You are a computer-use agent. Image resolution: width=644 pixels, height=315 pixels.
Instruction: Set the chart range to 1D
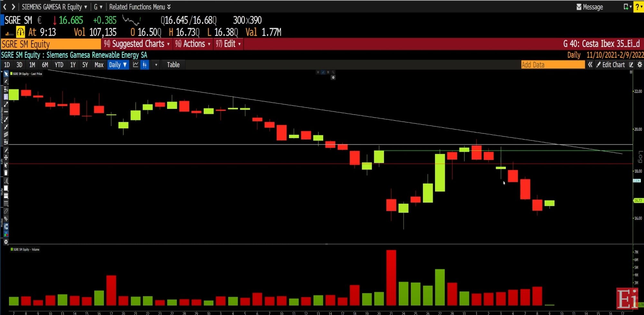pos(7,65)
